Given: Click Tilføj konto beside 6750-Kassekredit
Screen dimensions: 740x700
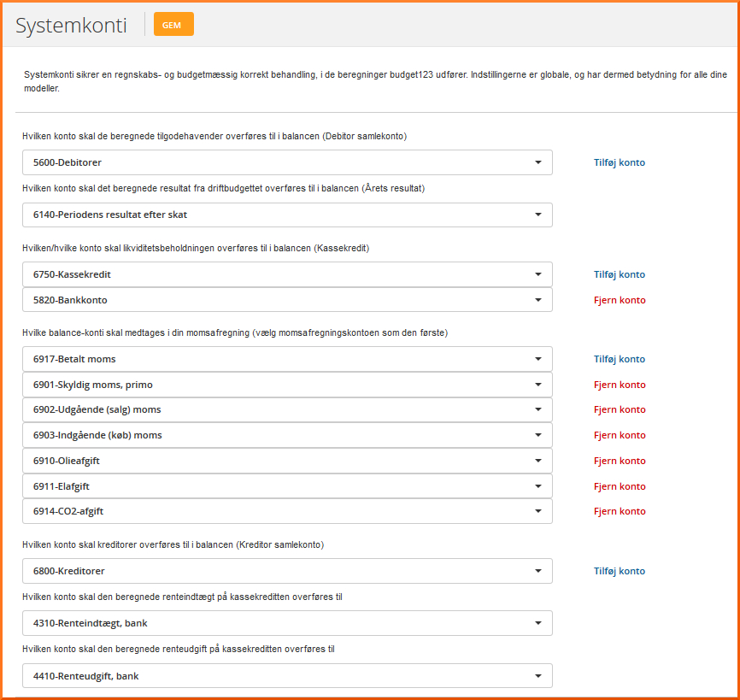Looking at the screenshot, I should (620, 274).
